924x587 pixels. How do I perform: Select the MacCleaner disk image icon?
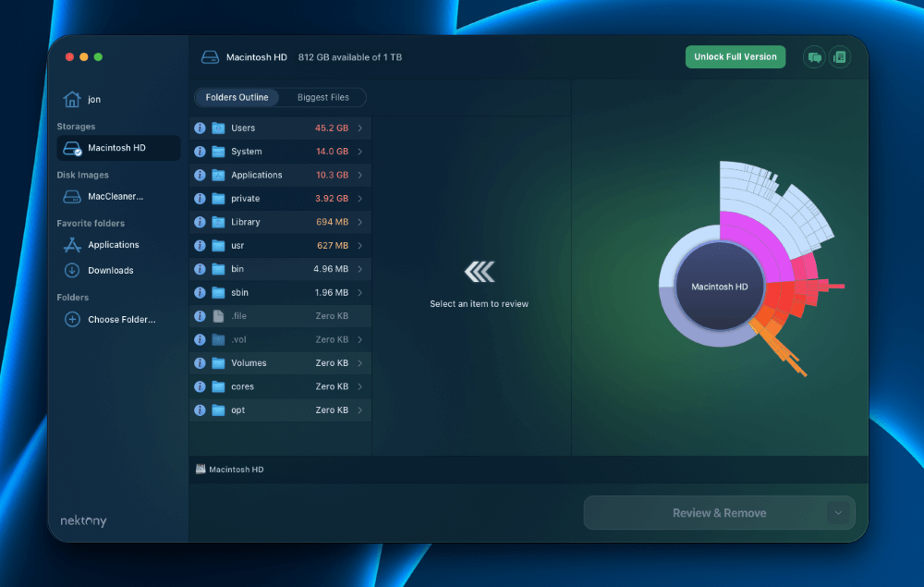tap(72, 197)
